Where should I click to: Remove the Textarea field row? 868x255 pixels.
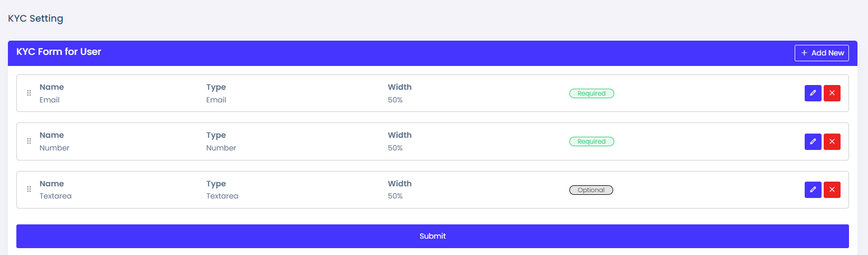832,190
